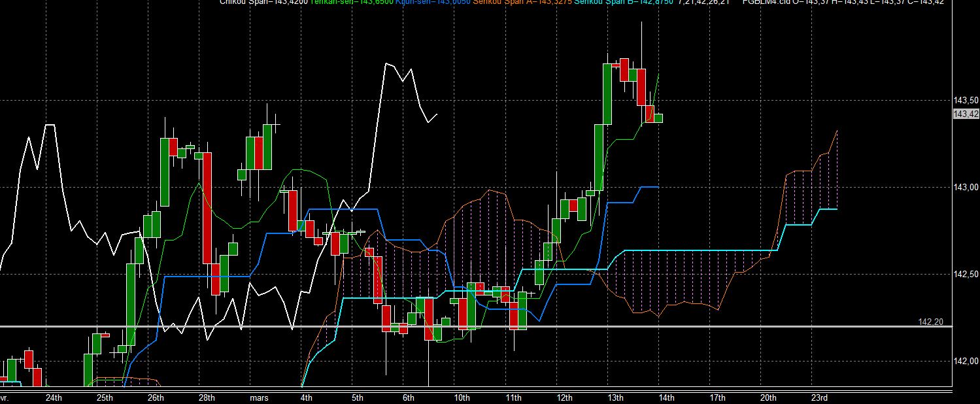Click the 11th date label
Screen dimensions: 980x404
pos(513,397)
